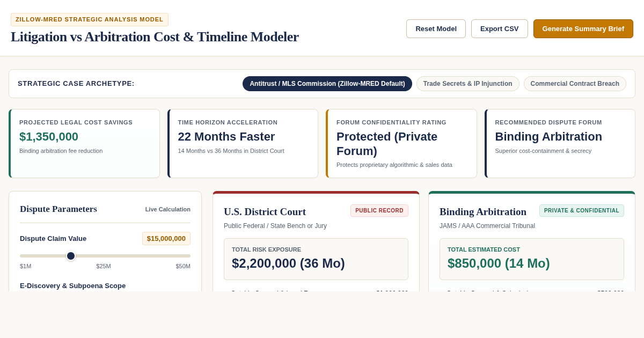644x338 pixels.
Task: Click the $850,000 (14 Mo) estimated cost
Action: [x=499, y=263]
